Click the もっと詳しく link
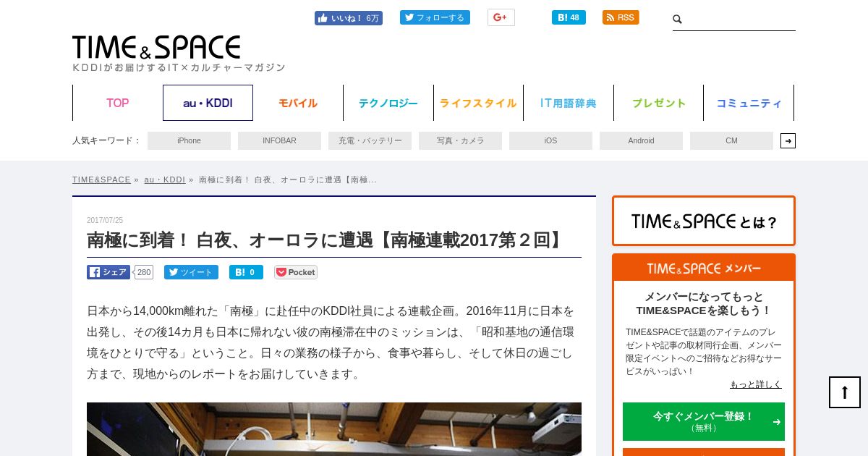 (x=756, y=384)
